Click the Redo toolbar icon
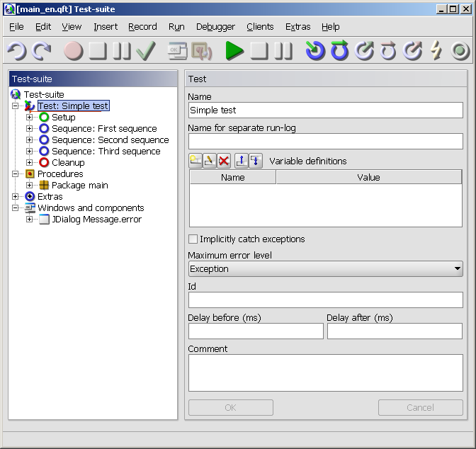The width and height of the screenshot is (476, 449). [42, 50]
